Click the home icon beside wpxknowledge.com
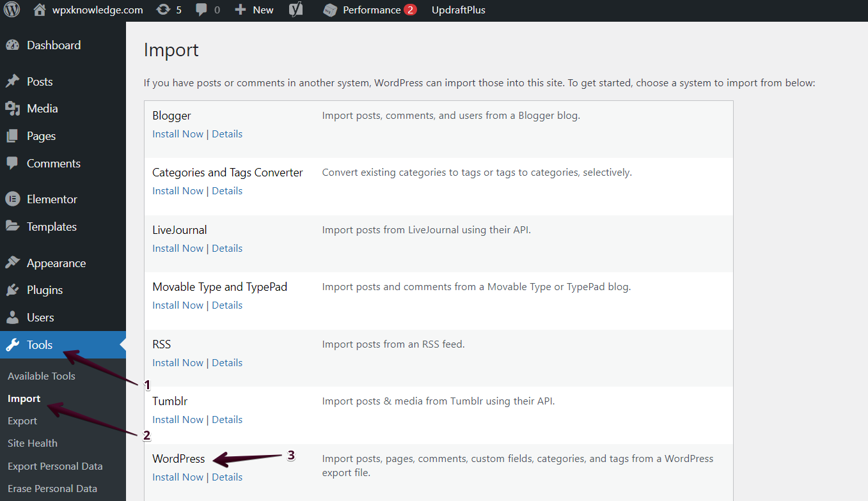This screenshot has width=868, height=501. coord(40,10)
